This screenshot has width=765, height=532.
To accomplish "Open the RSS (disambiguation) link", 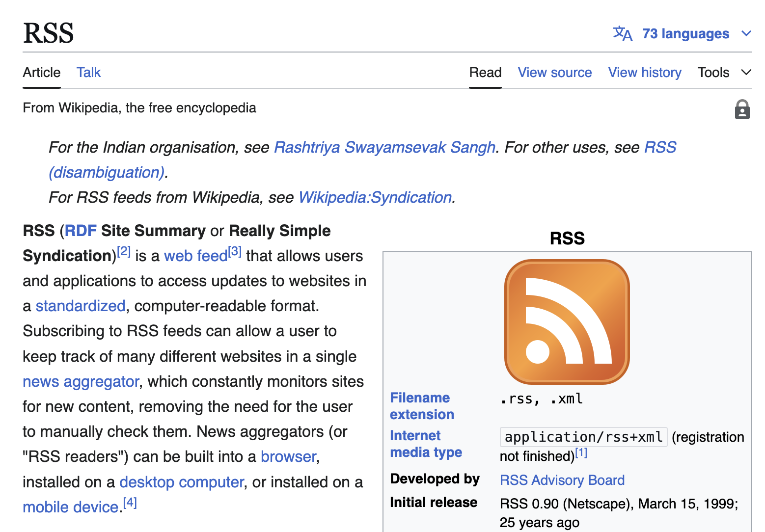I will [x=107, y=172].
